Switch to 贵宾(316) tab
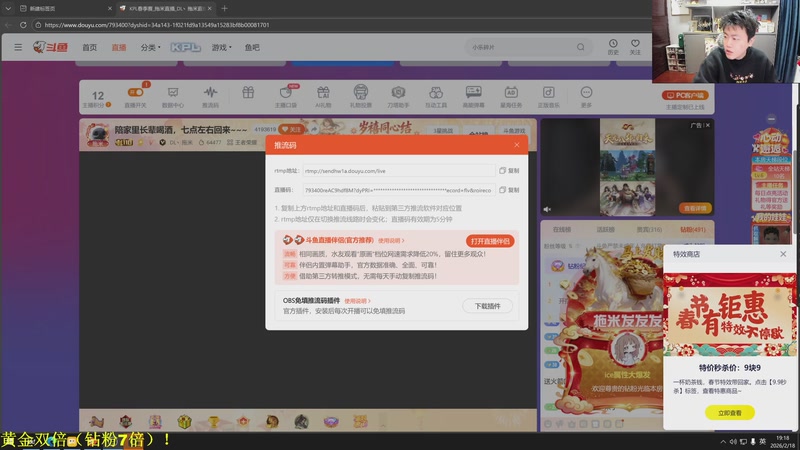 [x=649, y=230]
